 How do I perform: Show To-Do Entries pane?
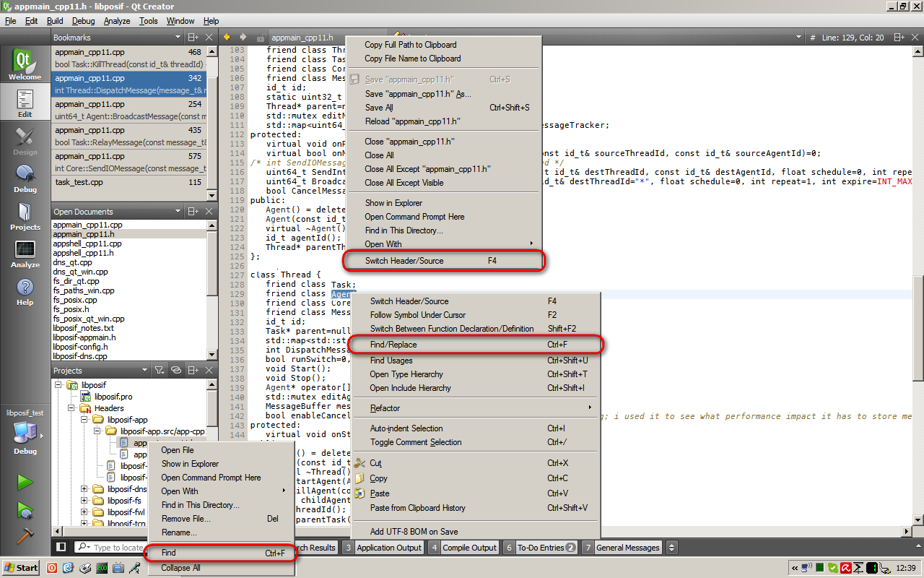(x=540, y=548)
